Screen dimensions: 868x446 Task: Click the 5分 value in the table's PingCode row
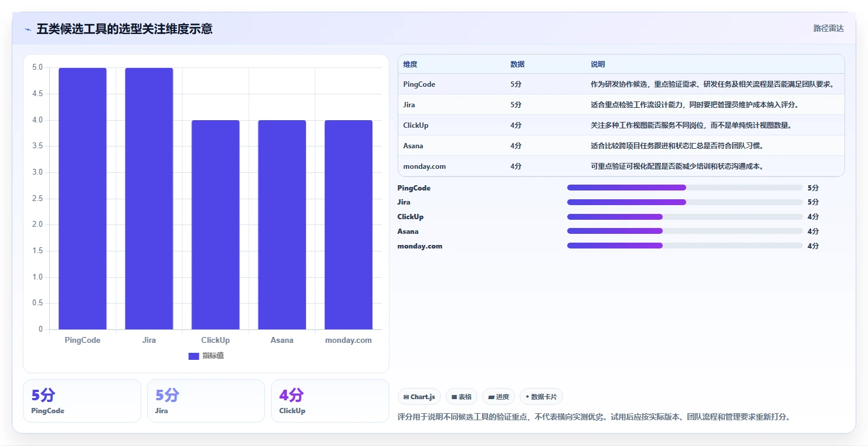pos(516,84)
